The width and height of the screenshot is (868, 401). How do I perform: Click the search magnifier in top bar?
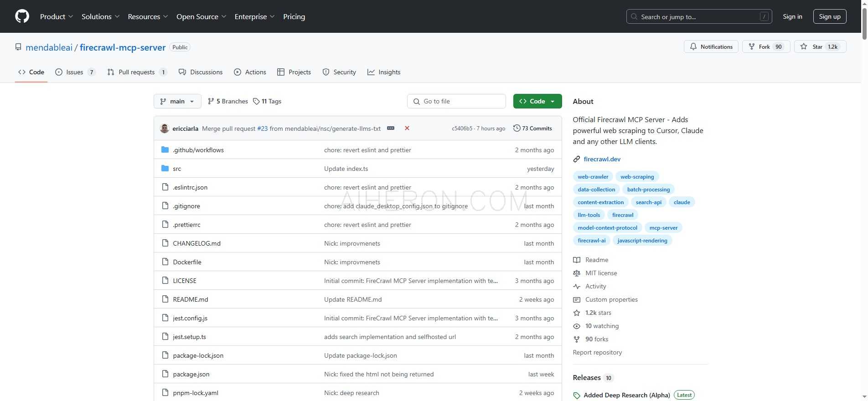tap(634, 16)
